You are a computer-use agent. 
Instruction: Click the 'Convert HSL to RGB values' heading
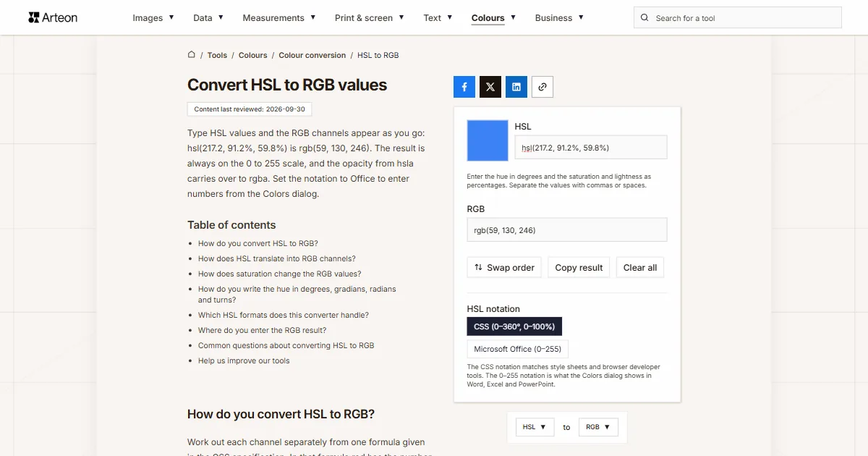pos(287,85)
